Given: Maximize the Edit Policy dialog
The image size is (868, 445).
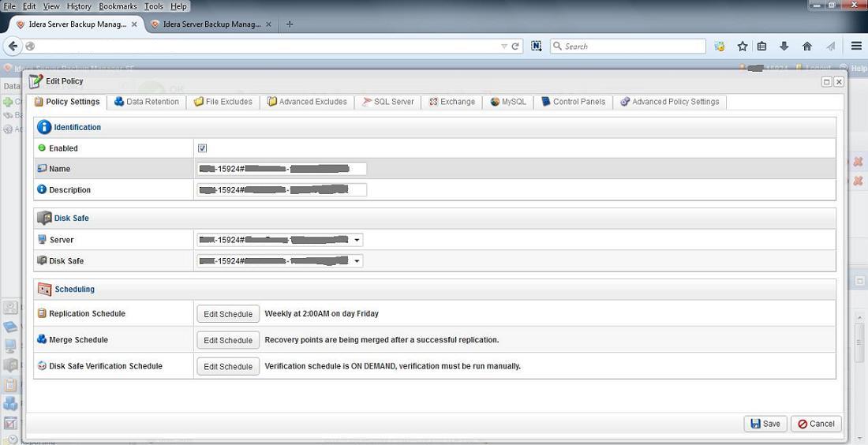Looking at the screenshot, I should coord(826,82).
